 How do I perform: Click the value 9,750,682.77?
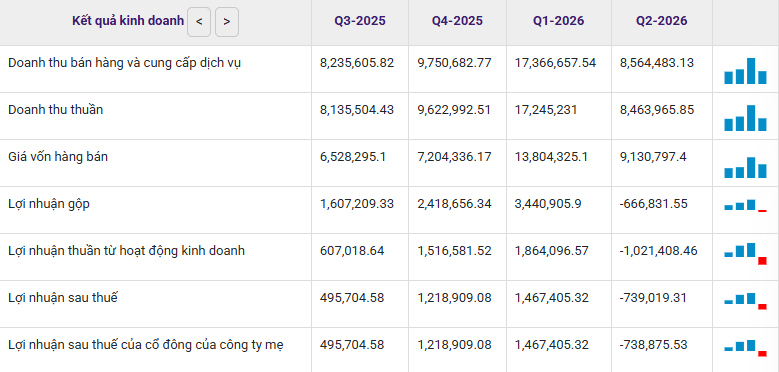click(x=455, y=63)
